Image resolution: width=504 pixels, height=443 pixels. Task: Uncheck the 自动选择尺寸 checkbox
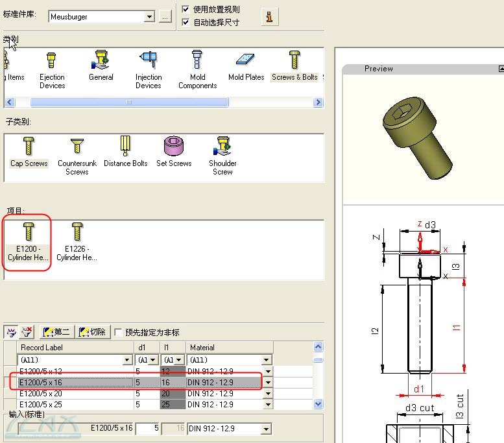pos(186,22)
